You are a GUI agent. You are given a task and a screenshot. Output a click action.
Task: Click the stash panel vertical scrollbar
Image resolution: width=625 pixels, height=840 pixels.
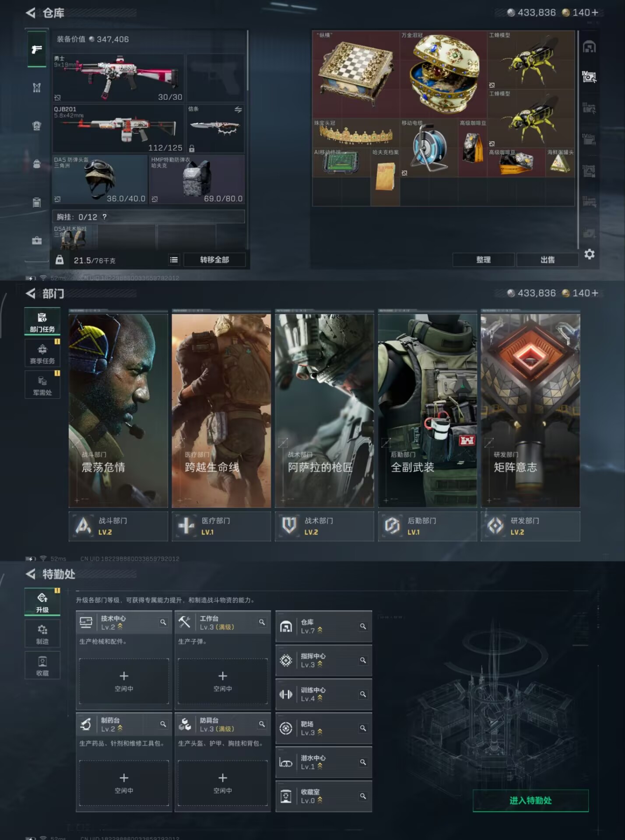578,140
